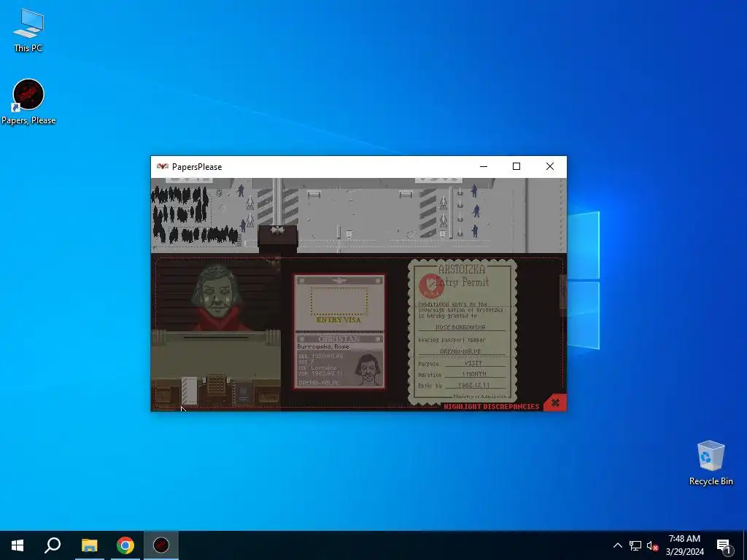The height and width of the screenshot is (560, 747).
Task: Open network status tray icon
Action: pos(635,545)
